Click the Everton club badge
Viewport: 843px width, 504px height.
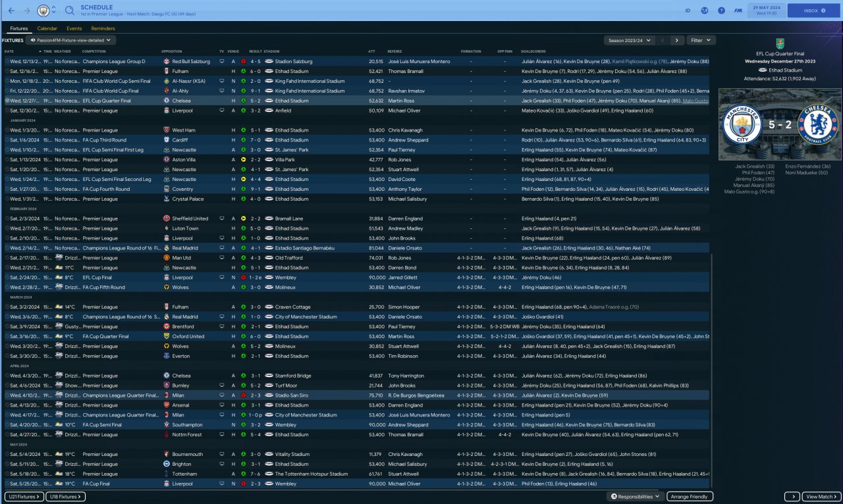coord(167,356)
